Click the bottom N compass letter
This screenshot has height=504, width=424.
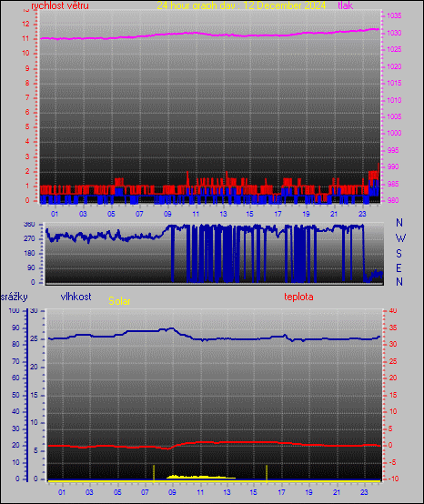[x=399, y=282]
